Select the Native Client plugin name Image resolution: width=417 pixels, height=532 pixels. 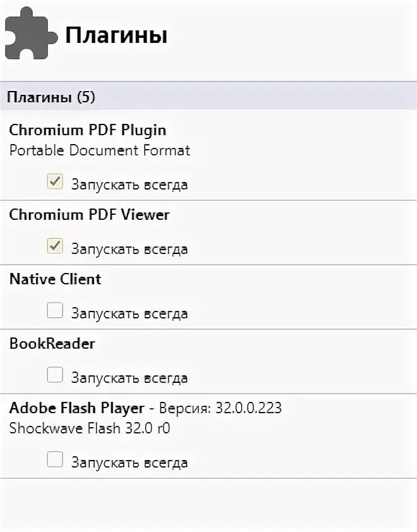pos(55,279)
